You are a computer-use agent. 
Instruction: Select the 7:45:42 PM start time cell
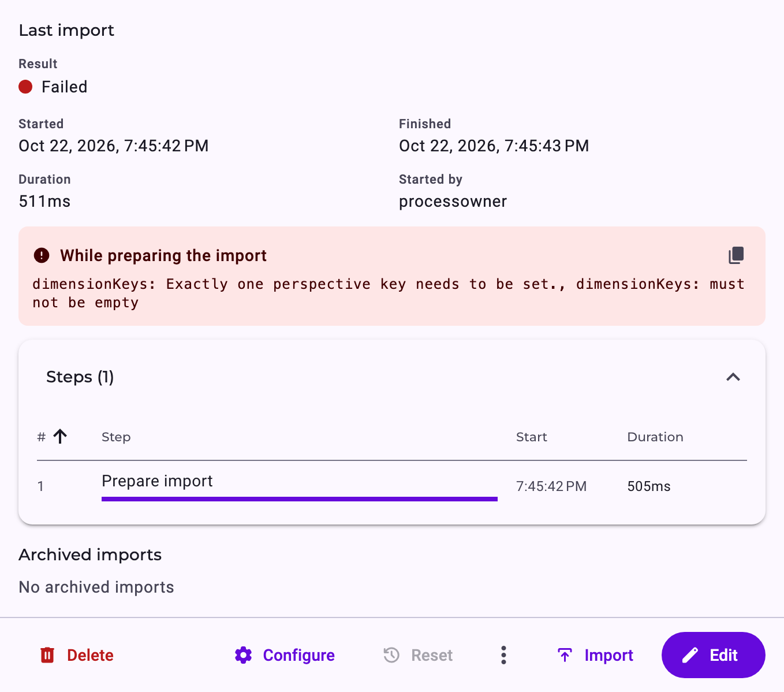[x=551, y=486]
